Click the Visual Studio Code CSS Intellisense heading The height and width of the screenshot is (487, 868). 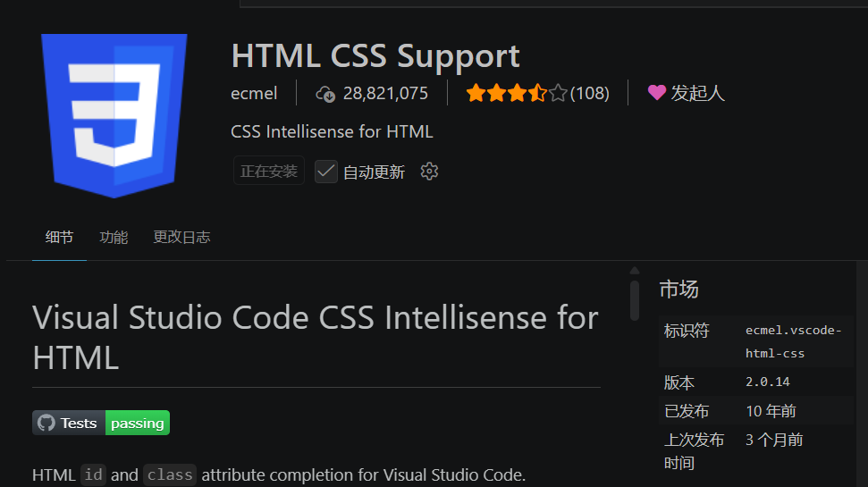tap(316, 337)
